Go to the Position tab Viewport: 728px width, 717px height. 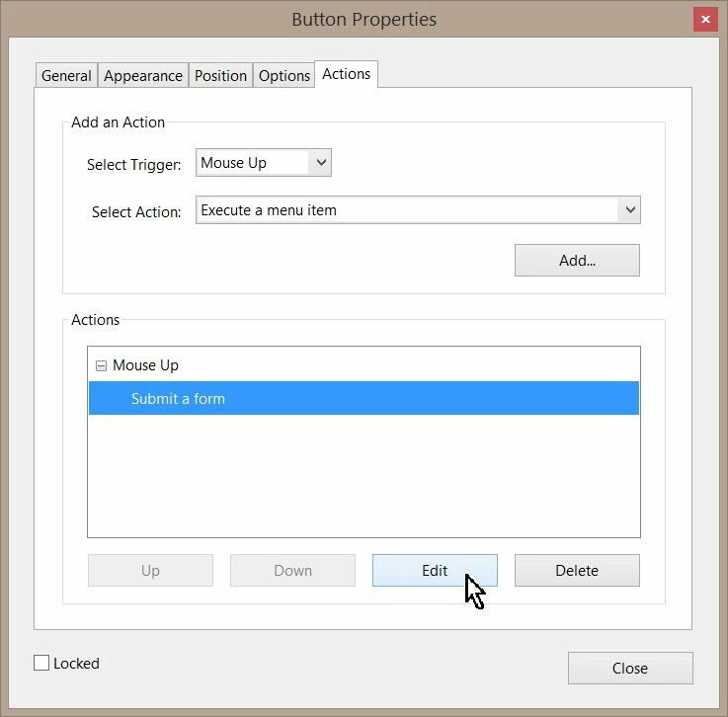tap(220, 75)
